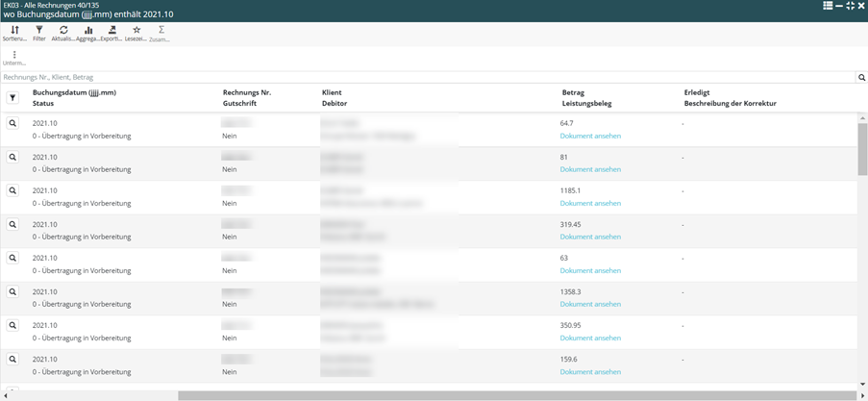This screenshot has width=868, height=401.
Task: Click the Export toolbar icon
Action: pos(112,33)
